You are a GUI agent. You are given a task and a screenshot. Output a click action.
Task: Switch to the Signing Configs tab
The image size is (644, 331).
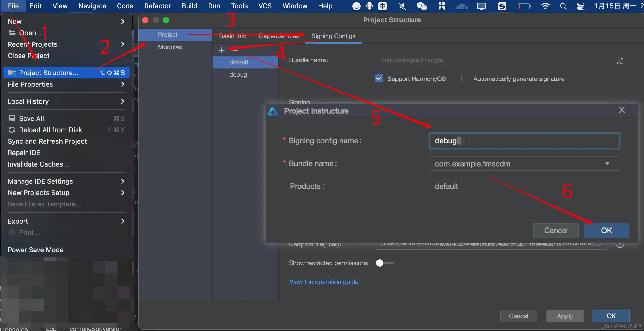coord(333,36)
